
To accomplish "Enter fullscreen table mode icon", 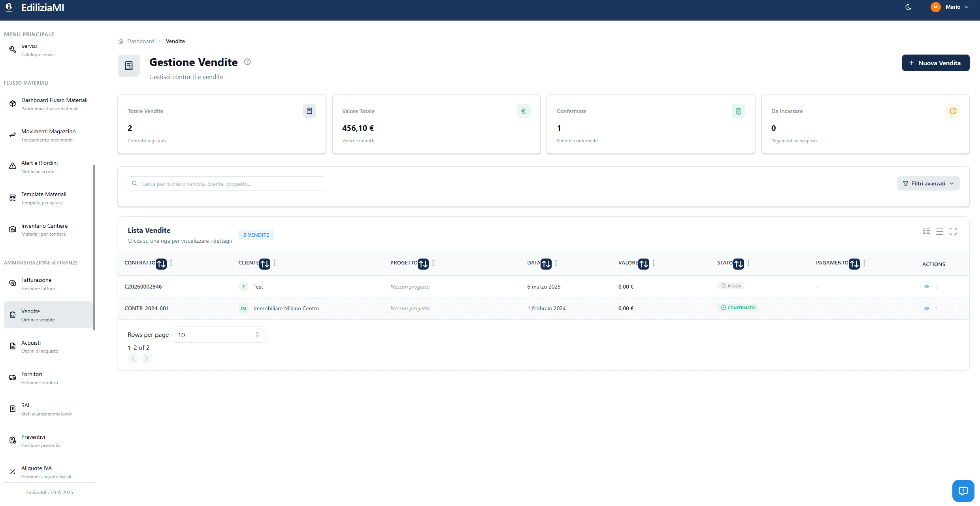I will tap(953, 231).
